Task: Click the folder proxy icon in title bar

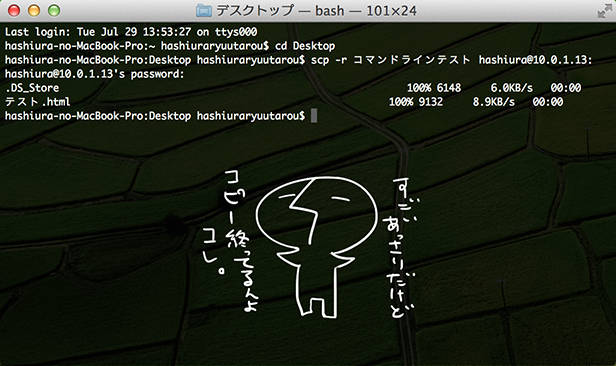Action: coord(204,11)
